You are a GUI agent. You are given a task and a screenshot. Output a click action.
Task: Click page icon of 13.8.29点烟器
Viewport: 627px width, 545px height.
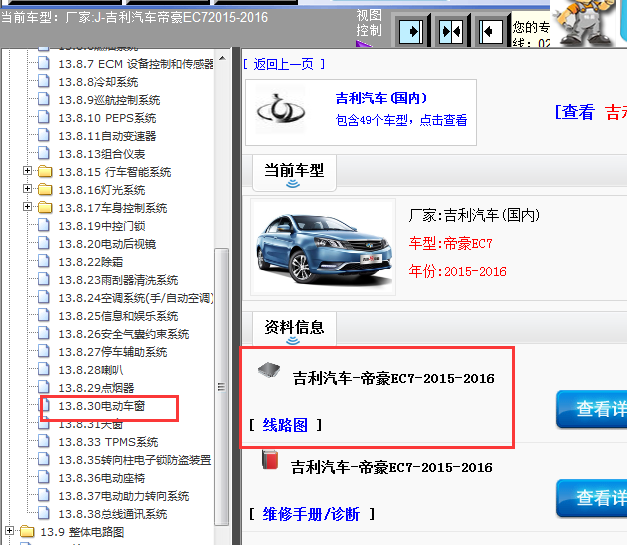pyautogui.click(x=44, y=387)
